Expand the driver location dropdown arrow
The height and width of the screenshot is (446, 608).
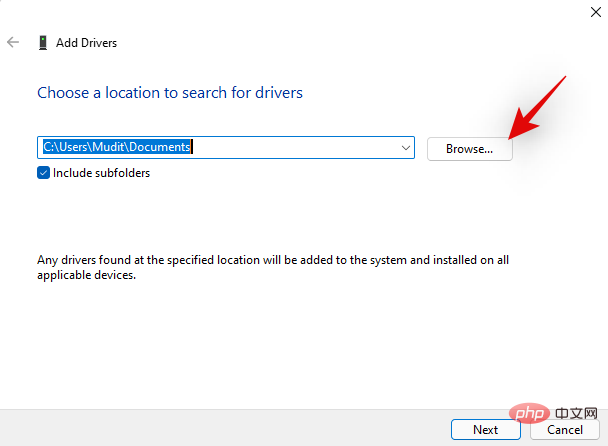click(406, 148)
